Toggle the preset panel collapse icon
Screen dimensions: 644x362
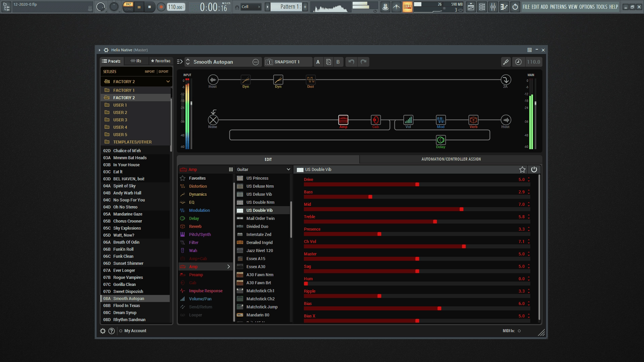tap(180, 62)
